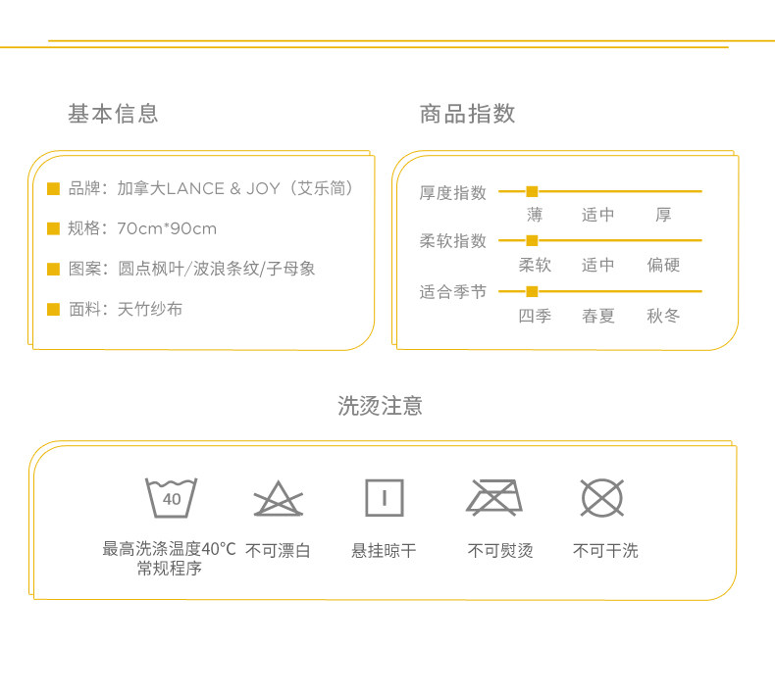Click the yellow bullet beside 规格
Image resolution: width=775 pixels, height=700 pixels.
54,228
